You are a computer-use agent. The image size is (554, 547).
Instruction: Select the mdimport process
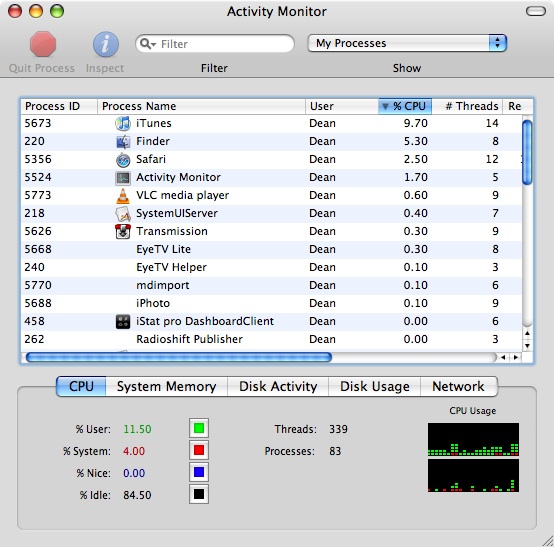click(163, 286)
